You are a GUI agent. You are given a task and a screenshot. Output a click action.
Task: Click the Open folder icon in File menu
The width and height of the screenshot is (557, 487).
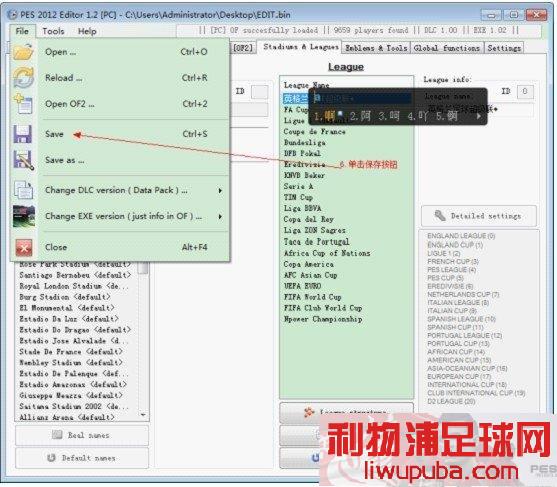tap(23, 52)
